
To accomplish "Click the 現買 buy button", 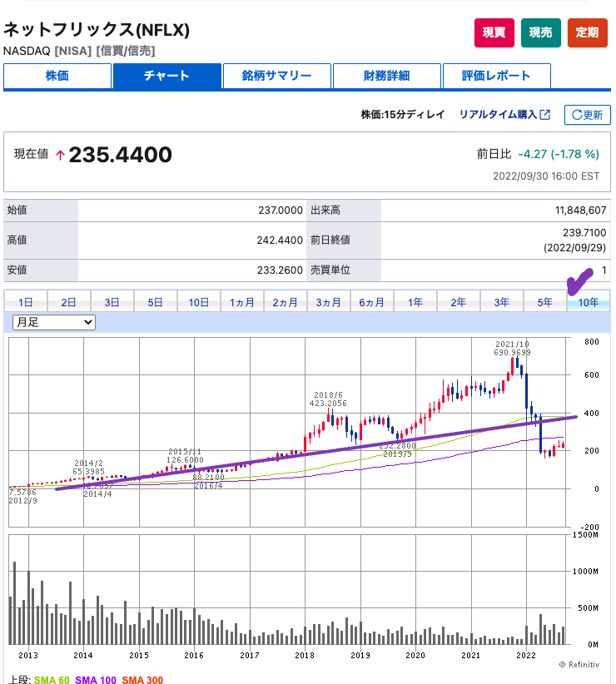I will [x=494, y=32].
